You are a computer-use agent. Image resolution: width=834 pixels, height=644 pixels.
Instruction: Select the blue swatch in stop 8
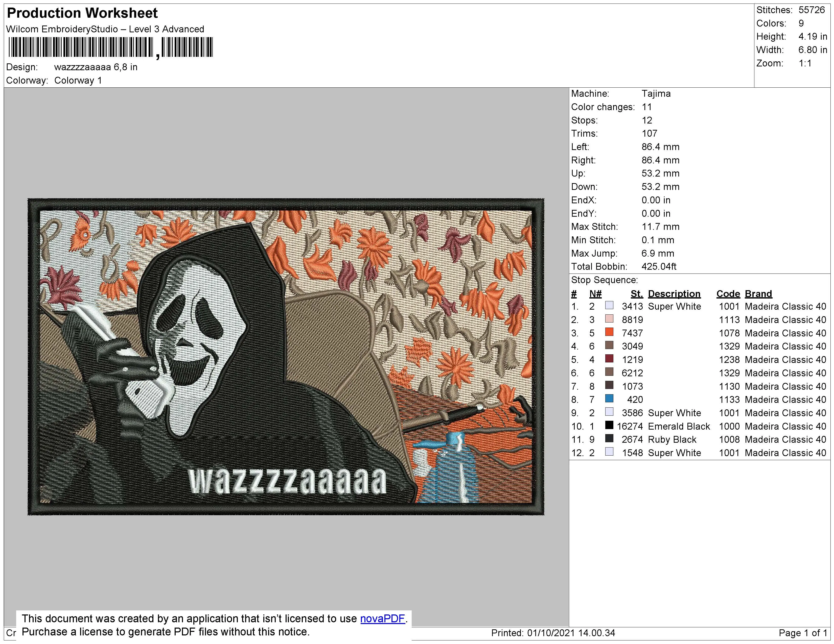click(x=609, y=399)
